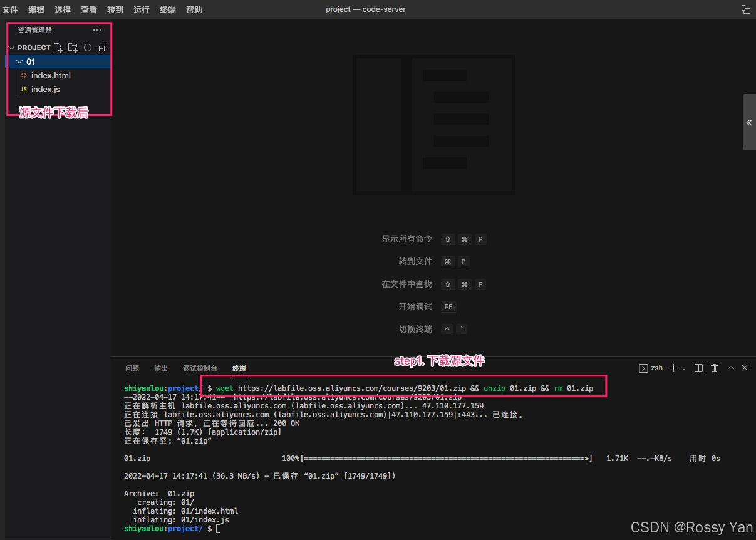Open index.js in the explorer
This screenshot has width=756, height=540.
[x=46, y=89]
